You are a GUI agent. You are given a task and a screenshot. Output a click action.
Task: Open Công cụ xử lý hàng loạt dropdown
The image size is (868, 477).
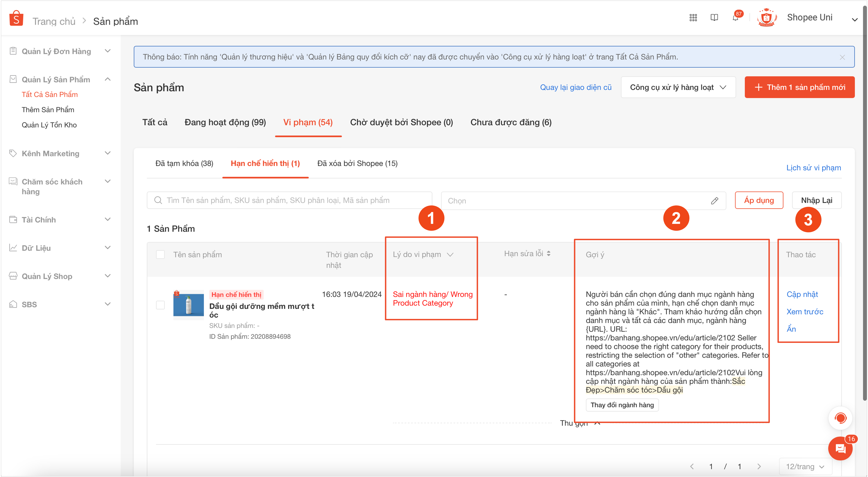(678, 87)
